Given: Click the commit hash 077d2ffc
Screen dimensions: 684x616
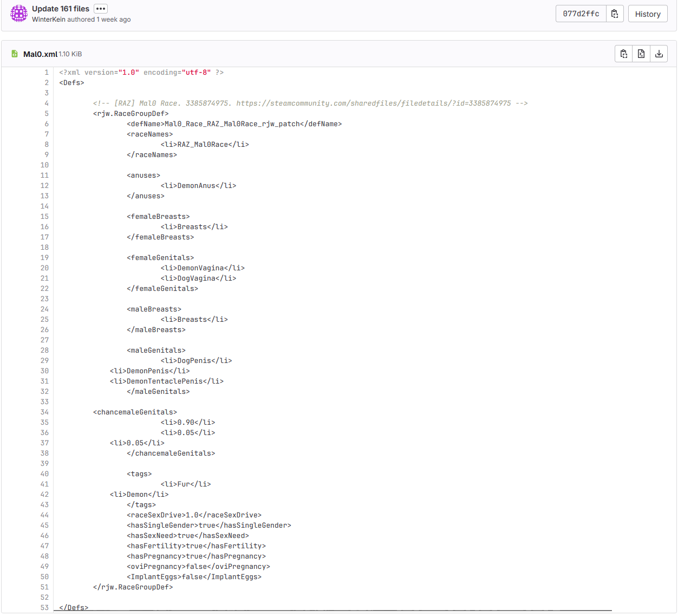Looking at the screenshot, I should coord(581,14).
